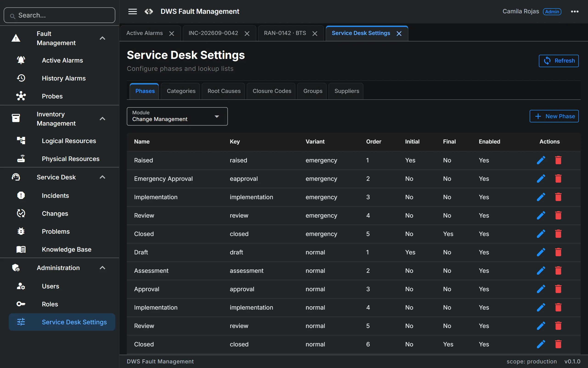Focus the sidebar Search field
The height and width of the screenshot is (368, 588).
click(x=59, y=15)
